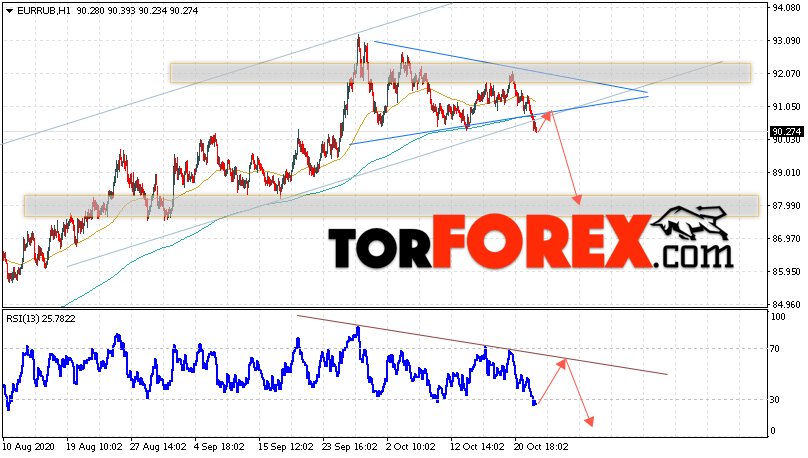Click the 27 Aug 14:02 time label
This screenshot has height=458, width=808.
tap(158, 447)
